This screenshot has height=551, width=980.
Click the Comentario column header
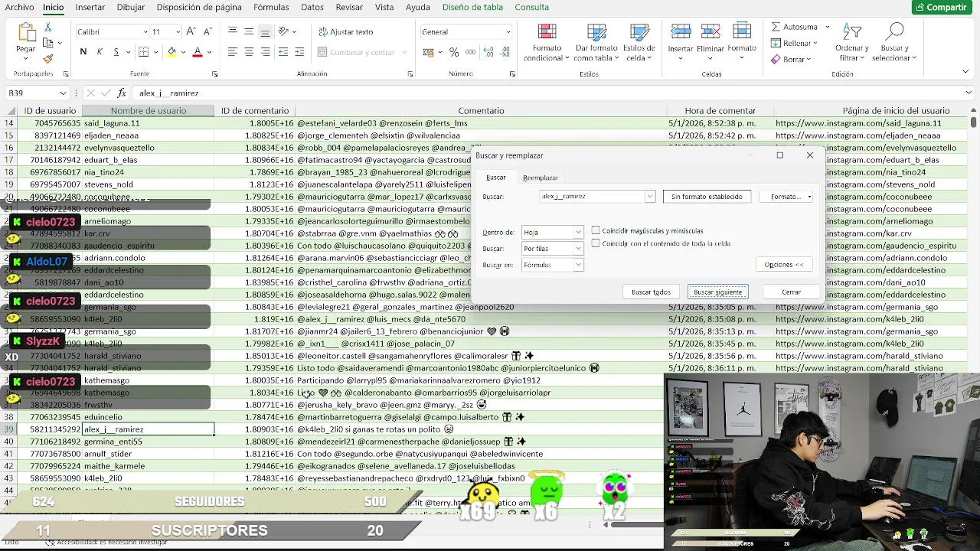[481, 111]
